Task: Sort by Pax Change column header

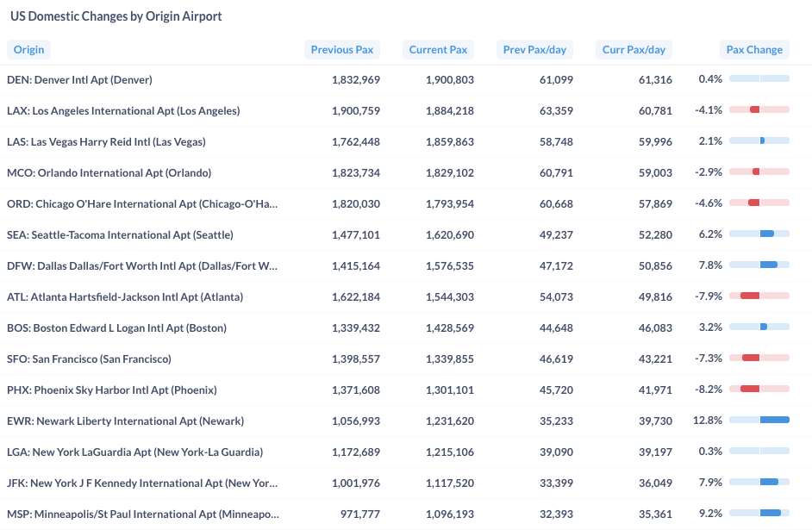Action: (x=754, y=50)
